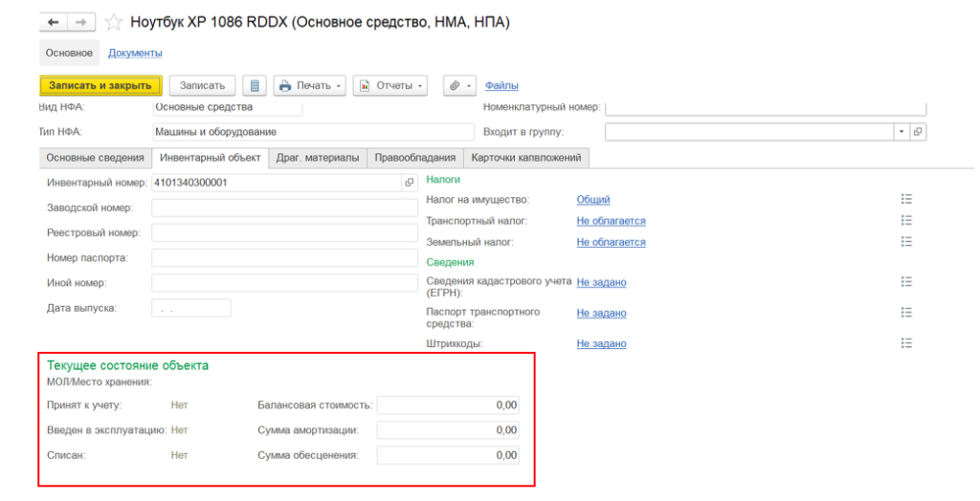
Task: Open the Печать dropdown button
Action: pyautogui.click(x=310, y=86)
